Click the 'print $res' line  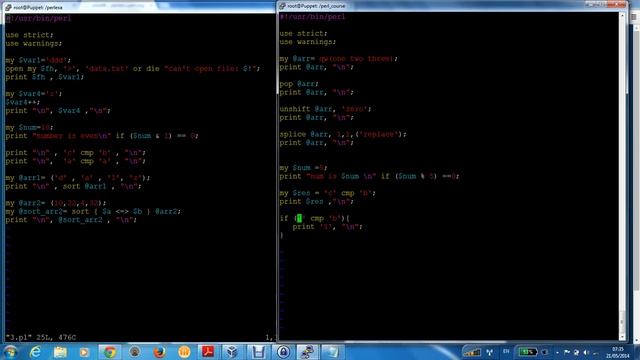(316, 202)
